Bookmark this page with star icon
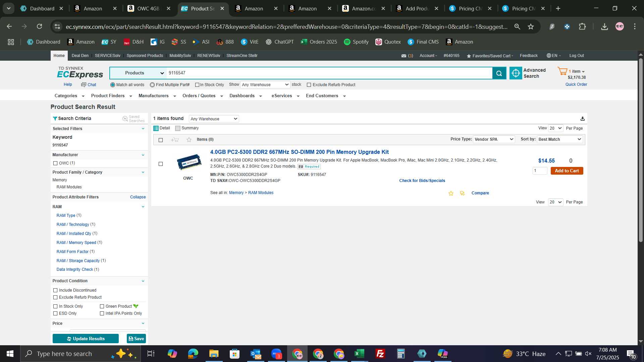 tap(531, 26)
